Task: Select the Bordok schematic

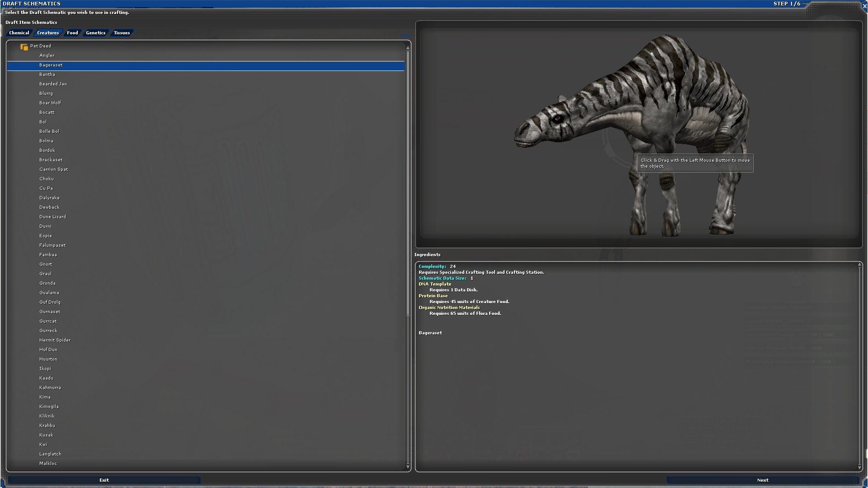Action: tap(47, 150)
